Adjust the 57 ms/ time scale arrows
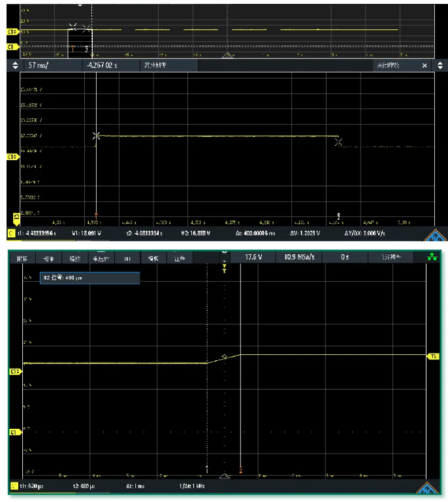The width and height of the screenshot is (448, 502). (x=16, y=66)
